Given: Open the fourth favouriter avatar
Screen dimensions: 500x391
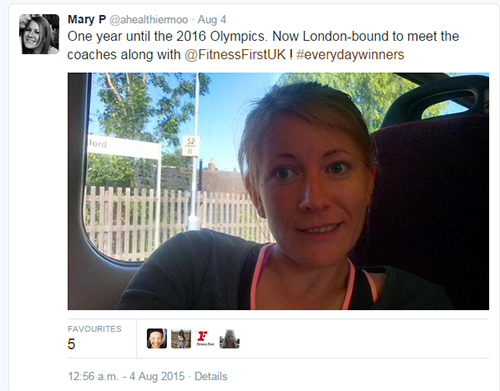Looking at the screenshot, I should (x=229, y=338).
